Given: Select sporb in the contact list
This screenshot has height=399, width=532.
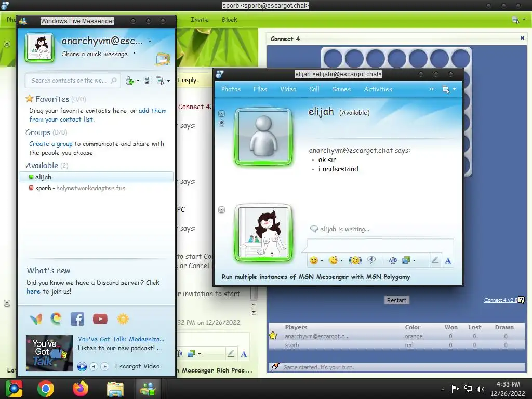Looking at the screenshot, I should click(x=96, y=188).
